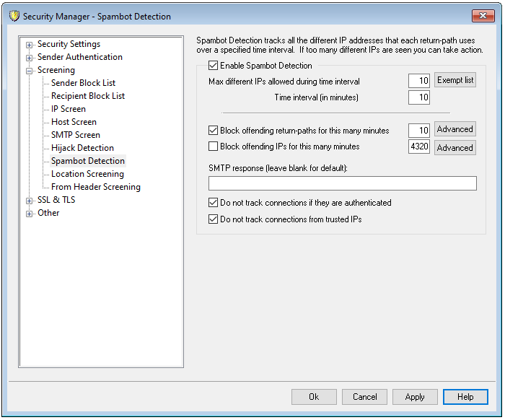
Task: Toggle Do not track trusted IPs checkbox
Action: point(213,219)
